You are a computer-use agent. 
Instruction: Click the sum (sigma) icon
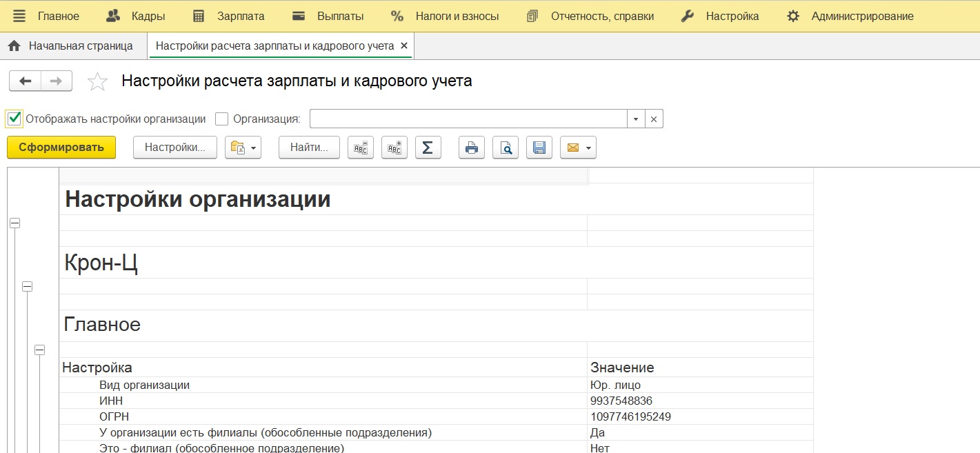428,148
